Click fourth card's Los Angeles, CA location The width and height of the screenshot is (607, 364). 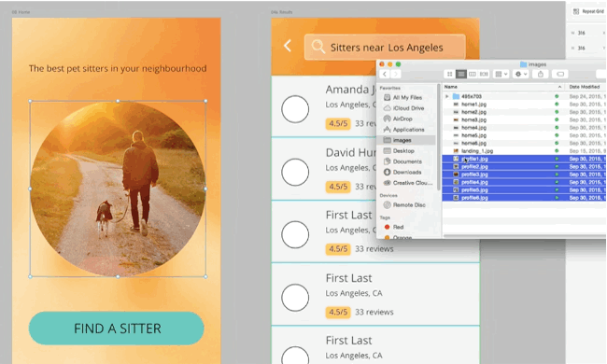[x=354, y=293]
